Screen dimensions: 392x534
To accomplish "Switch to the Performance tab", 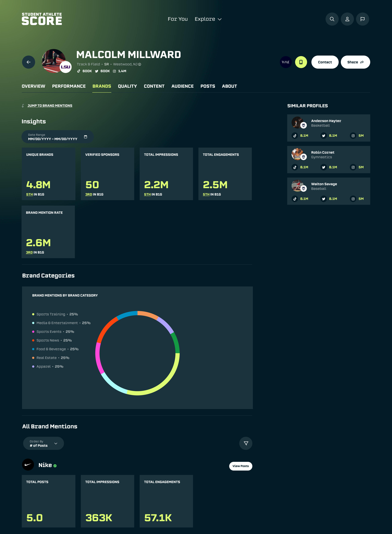I will point(69,86).
